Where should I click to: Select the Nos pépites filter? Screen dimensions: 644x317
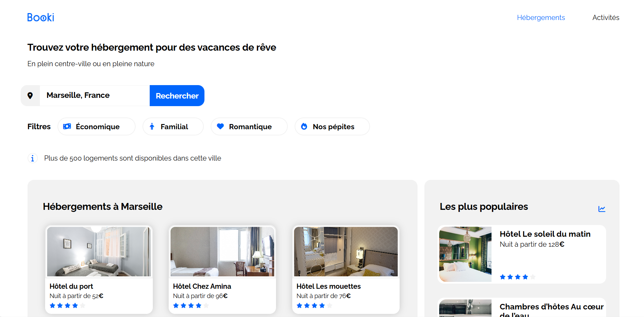tap(333, 126)
